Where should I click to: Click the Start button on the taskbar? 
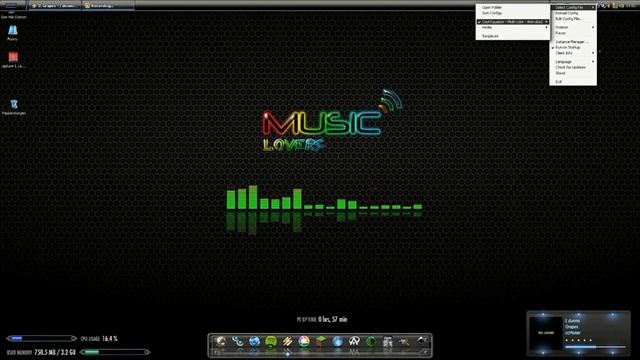coord(11,5)
